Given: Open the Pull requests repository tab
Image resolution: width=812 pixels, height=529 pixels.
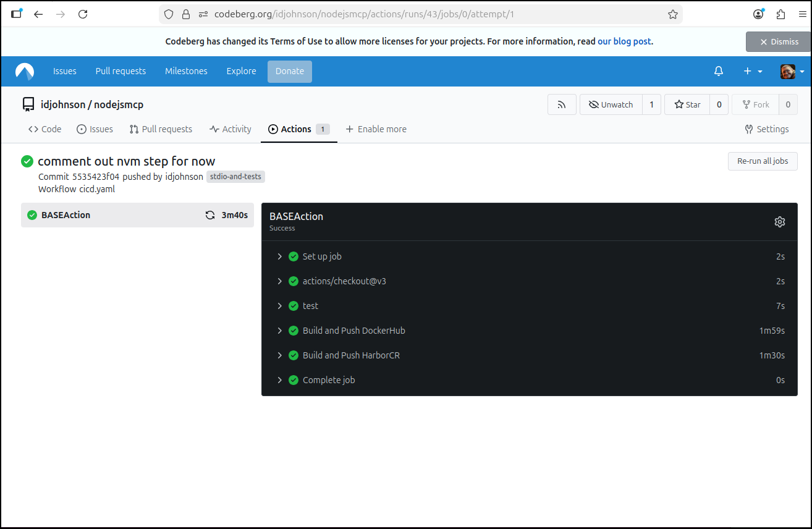Looking at the screenshot, I should pyautogui.click(x=161, y=129).
